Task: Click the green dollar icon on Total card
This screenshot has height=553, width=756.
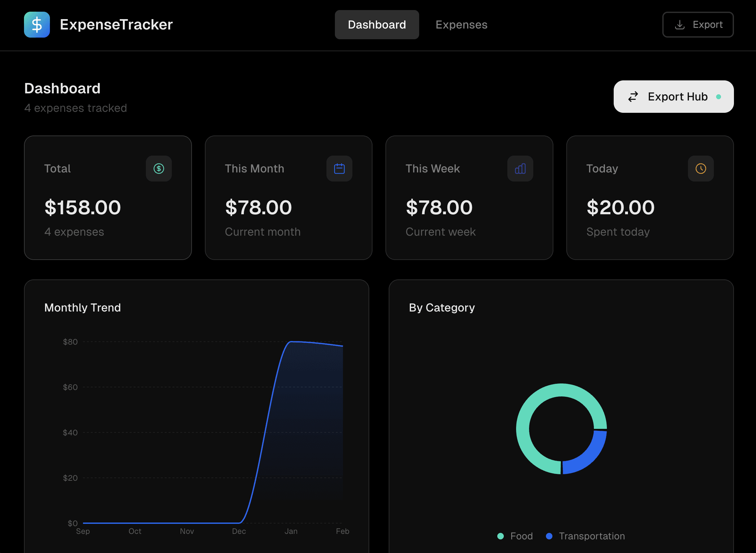Action: point(159,169)
